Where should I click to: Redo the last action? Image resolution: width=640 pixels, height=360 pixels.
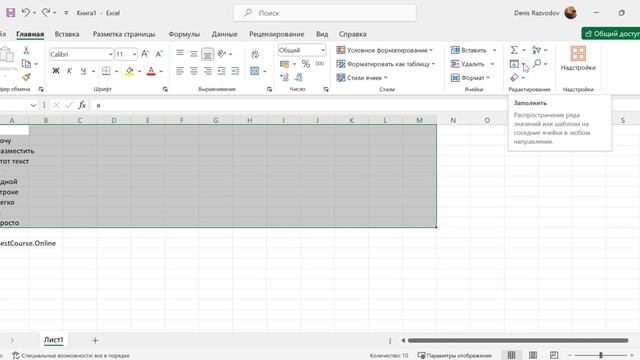(46, 13)
